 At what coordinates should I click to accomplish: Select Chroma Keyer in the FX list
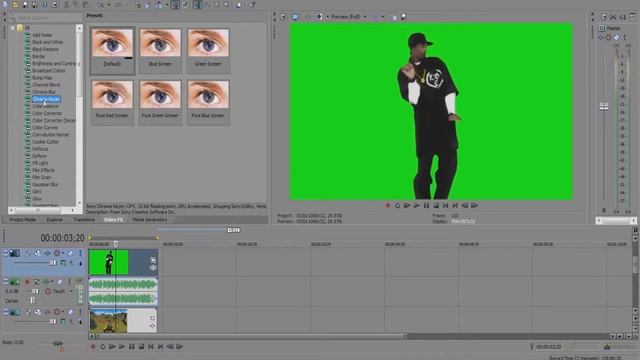[46, 99]
